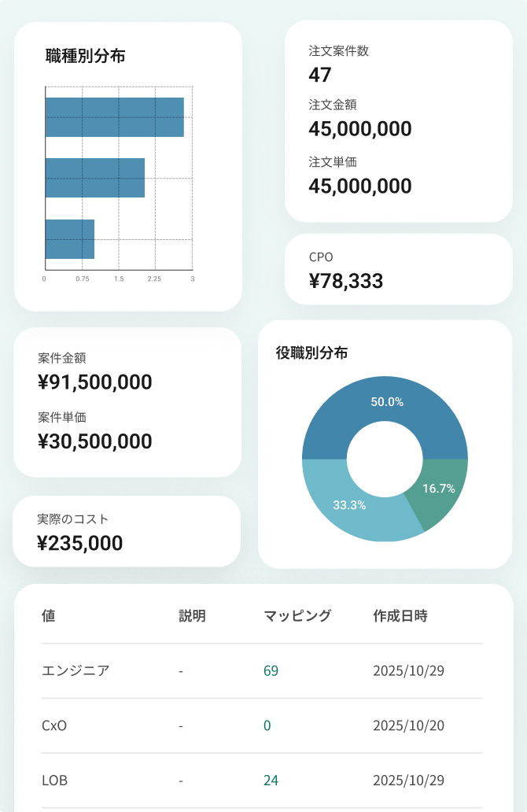Click the 値 column header

[x=49, y=616]
